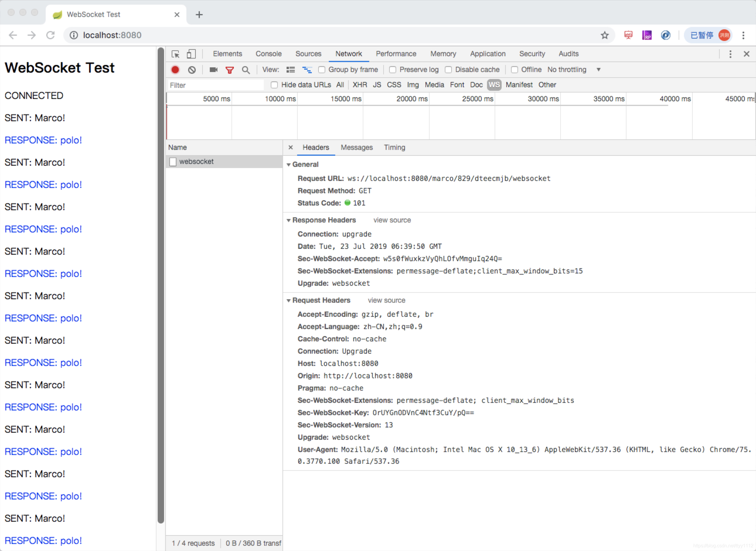Click view source for Request Headers
Viewport: 756px width, 551px height.
click(x=386, y=300)
